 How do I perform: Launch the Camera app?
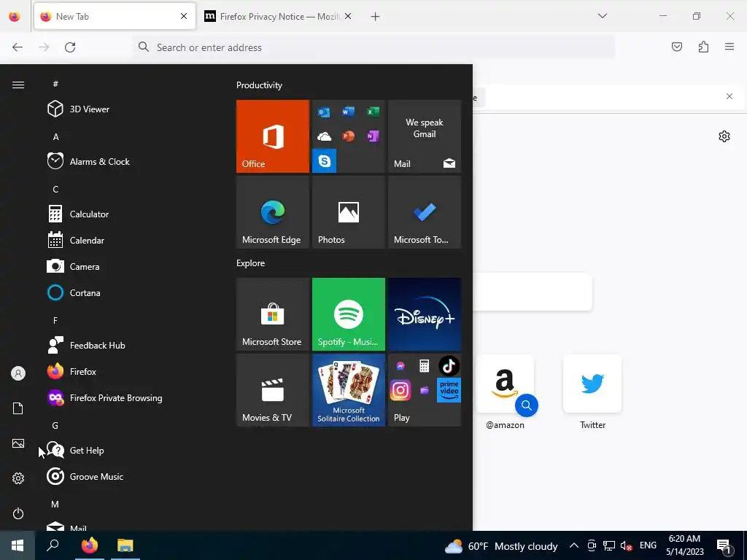click(x=128, y=266)
